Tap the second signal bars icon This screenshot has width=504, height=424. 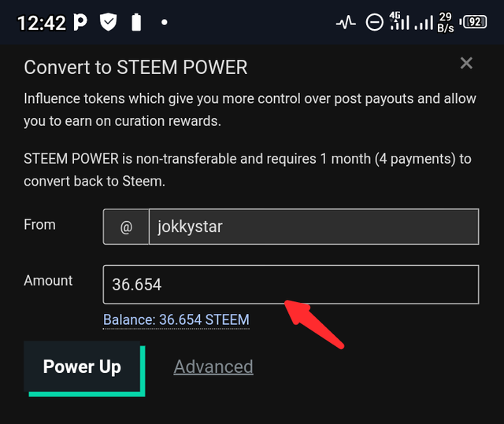coord(424,24)
